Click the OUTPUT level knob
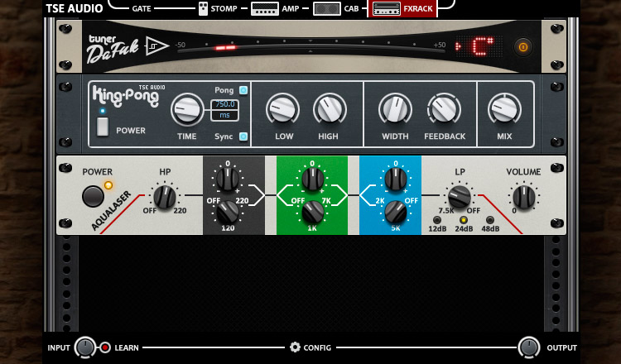621x364 pixels. point(529,347)
